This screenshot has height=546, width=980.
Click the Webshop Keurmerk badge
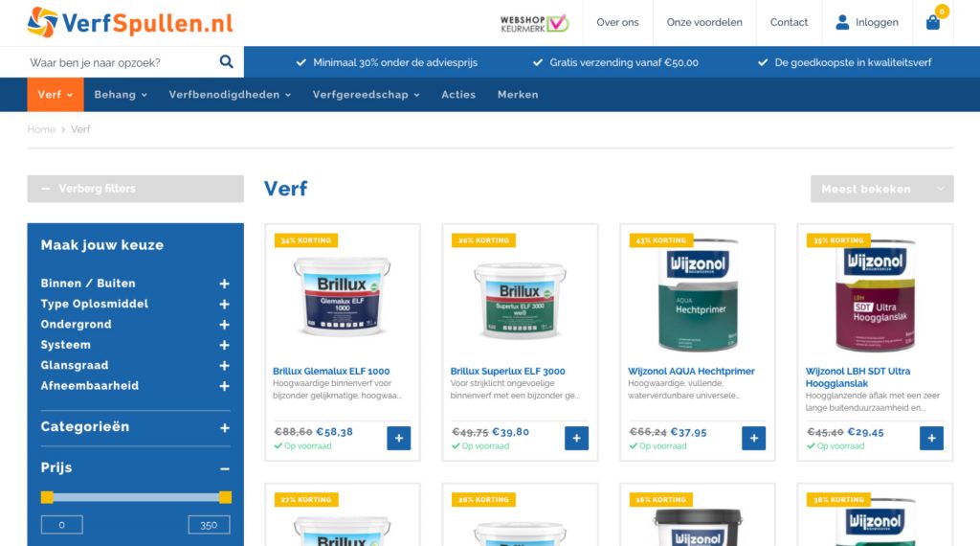(534, 23)
